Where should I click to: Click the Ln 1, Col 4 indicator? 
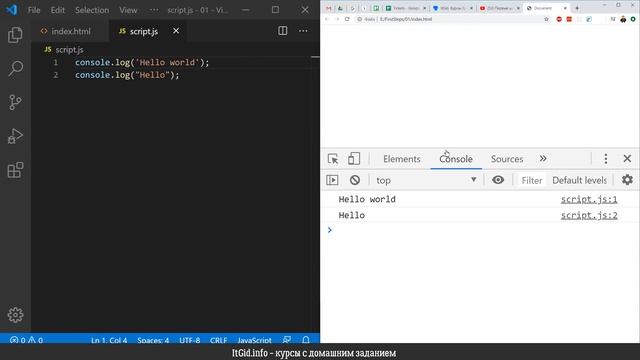point(109,340)
